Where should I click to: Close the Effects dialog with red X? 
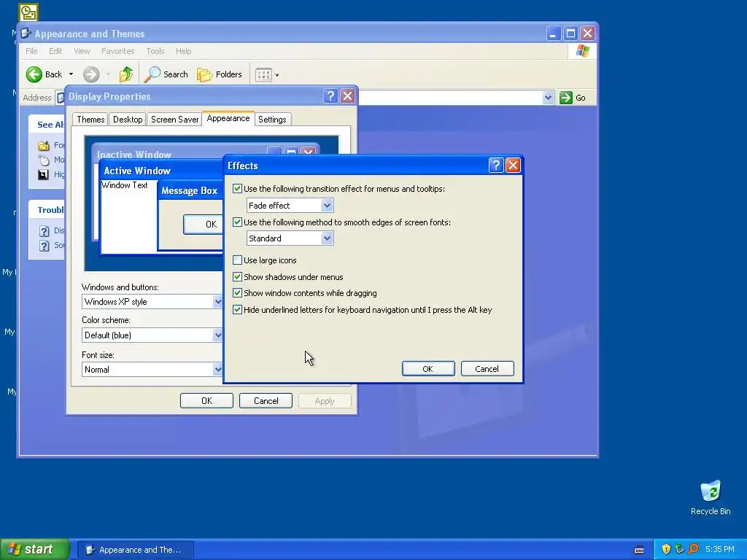pos(513,166)
